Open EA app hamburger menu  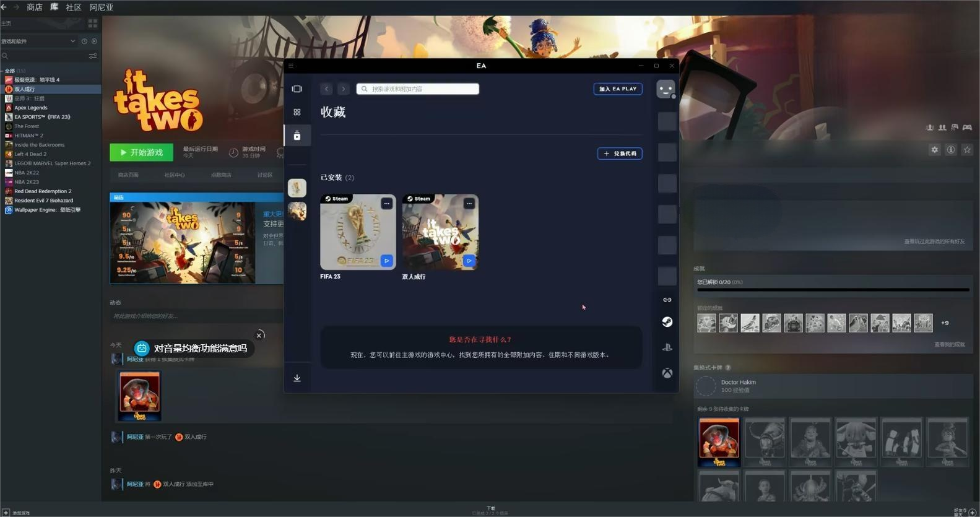pos(291,66)
